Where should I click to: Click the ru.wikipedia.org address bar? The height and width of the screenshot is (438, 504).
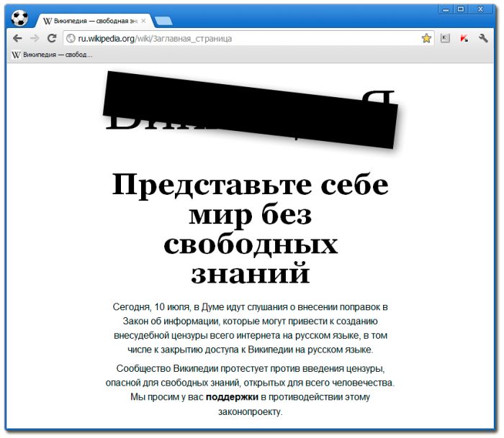click(248, 39)
